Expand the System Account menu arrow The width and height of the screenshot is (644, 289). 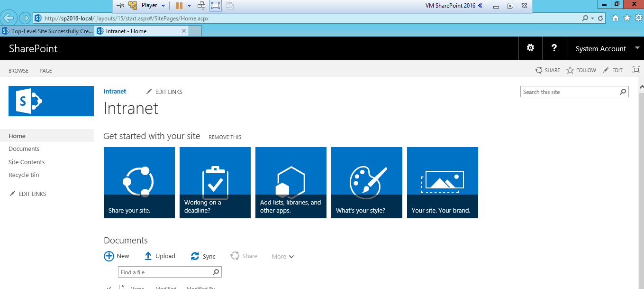point(637,48)
